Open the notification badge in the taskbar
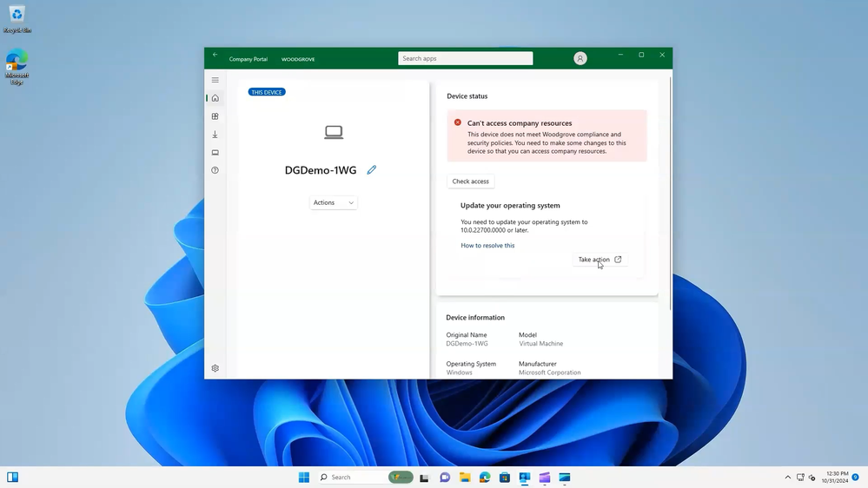Image resolution: width=868 pixels, height=488 pixels. [x=855, y=478]
